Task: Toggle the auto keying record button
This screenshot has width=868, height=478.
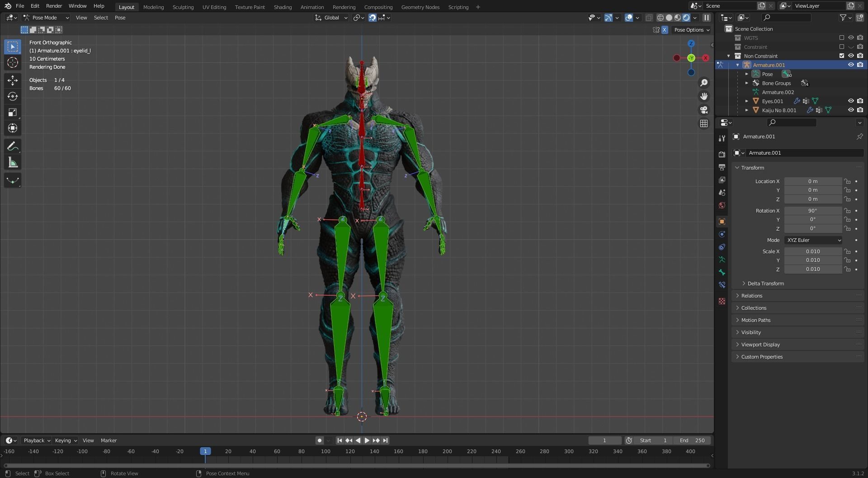Action: [320, 440]
